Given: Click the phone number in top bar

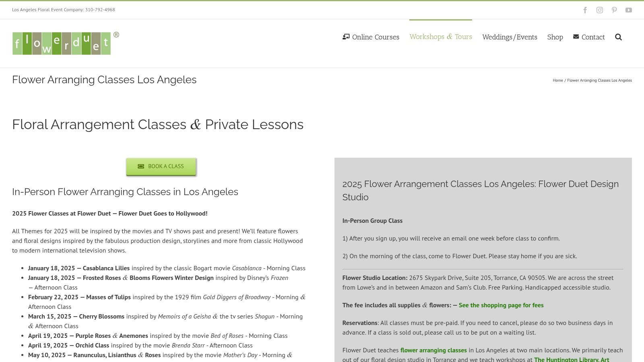Looking at the screenshot, I should [x=100, y=10].
